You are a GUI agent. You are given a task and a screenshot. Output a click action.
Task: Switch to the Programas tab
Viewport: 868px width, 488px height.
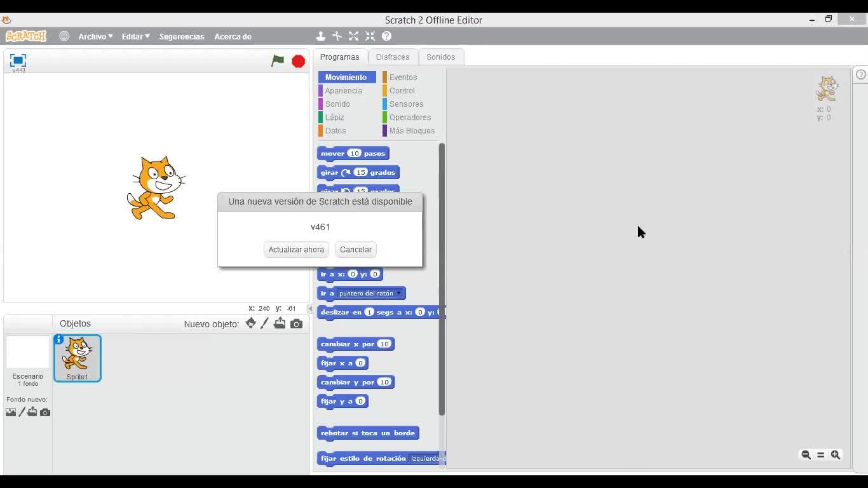[339, 57]
